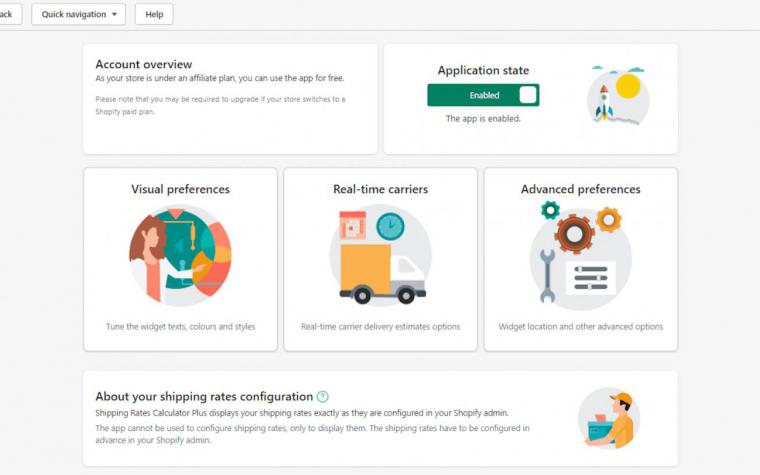
Task: Click the Help button
Action: (x=154, y=14)
